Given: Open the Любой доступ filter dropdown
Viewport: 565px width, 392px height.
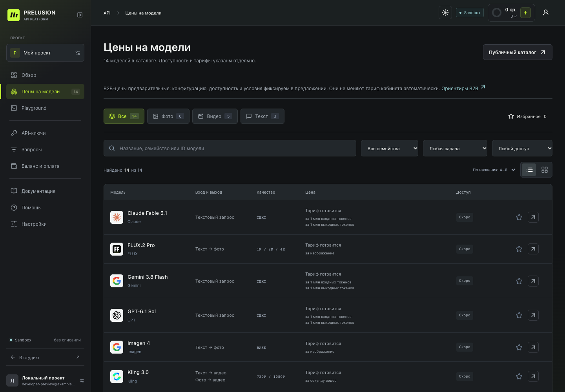Looking at the screenshot, I should click(x=522, y=148).
